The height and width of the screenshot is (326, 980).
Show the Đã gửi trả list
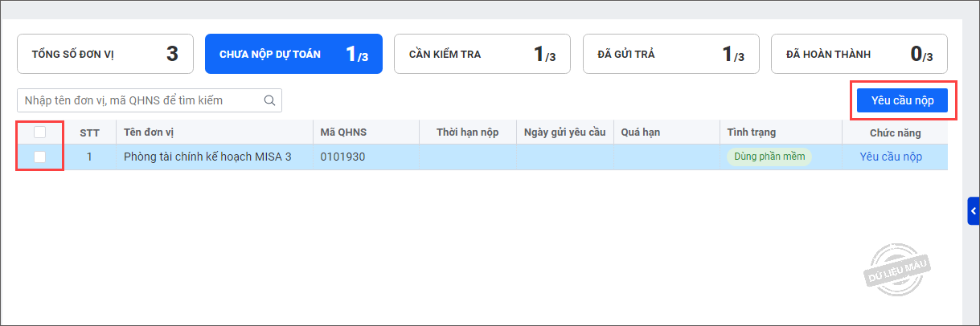[670, 55]
